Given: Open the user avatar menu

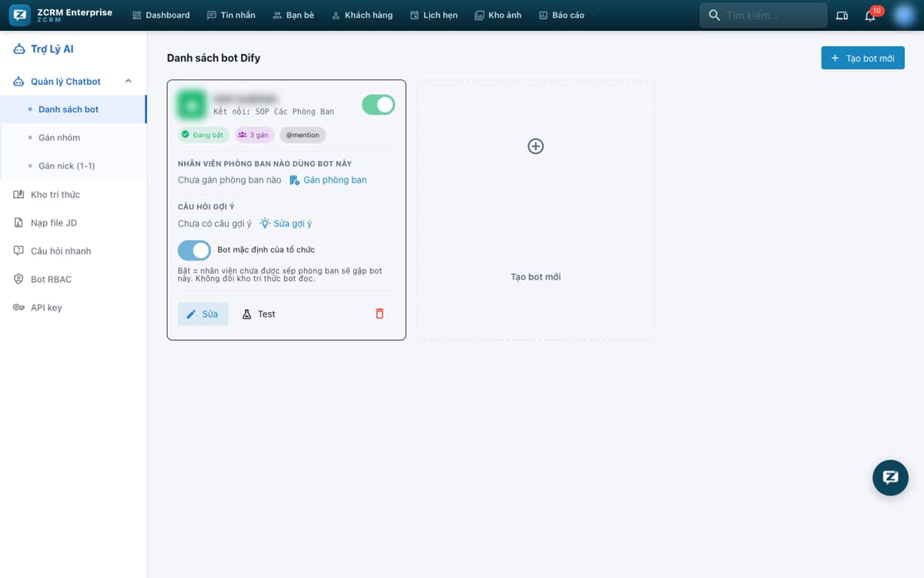Looking at the screenshot, I should [x=903, y=15].
